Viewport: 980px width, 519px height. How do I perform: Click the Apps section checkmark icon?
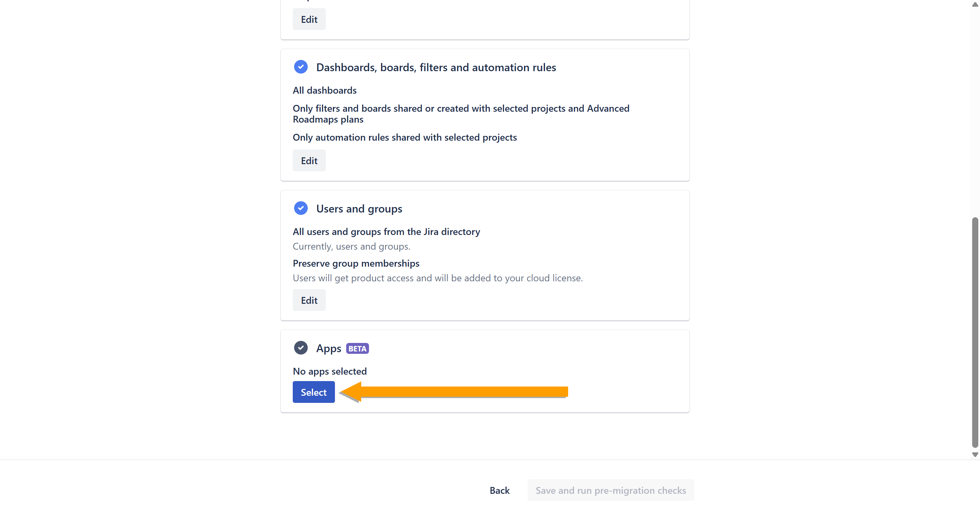pyautogui.click(x=301, y=348)
